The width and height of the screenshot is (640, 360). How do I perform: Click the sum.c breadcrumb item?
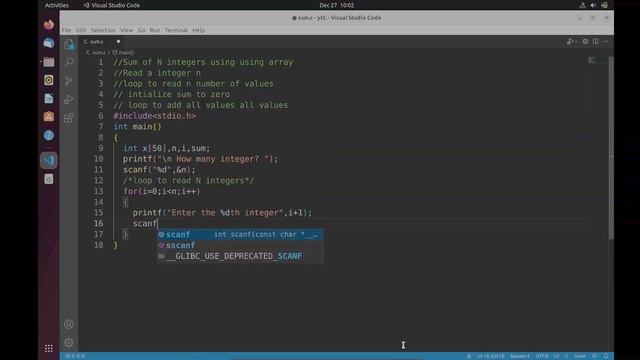point(96,53)
